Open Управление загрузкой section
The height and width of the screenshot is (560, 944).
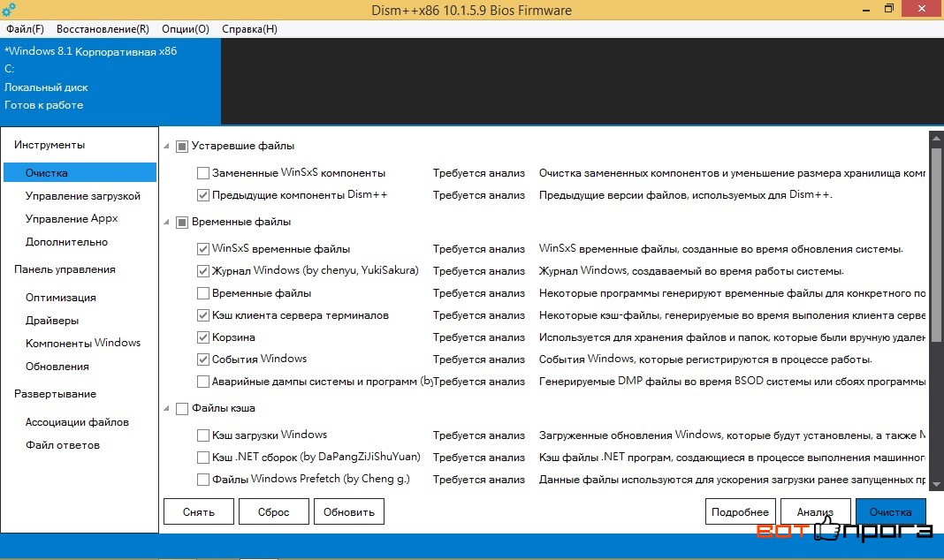tap(82, 195)
